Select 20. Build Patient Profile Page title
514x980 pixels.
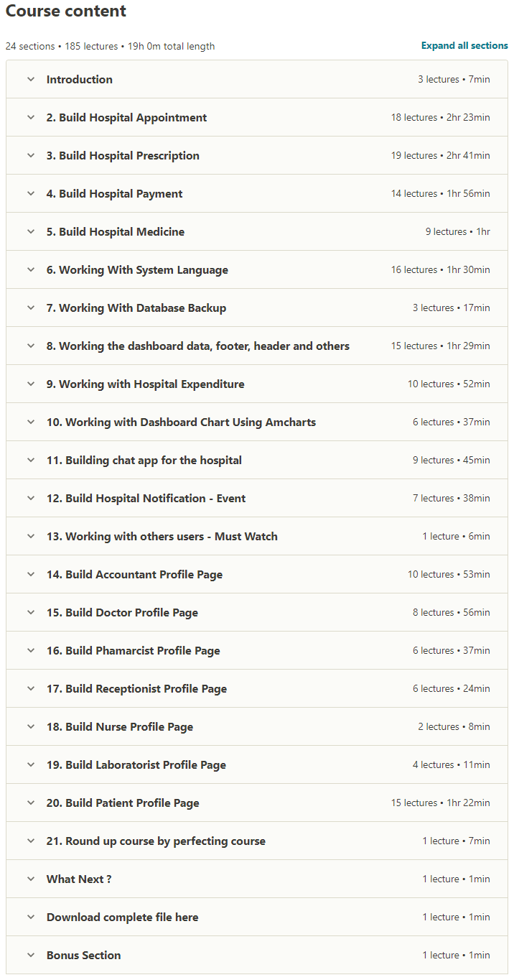[123, 803]
